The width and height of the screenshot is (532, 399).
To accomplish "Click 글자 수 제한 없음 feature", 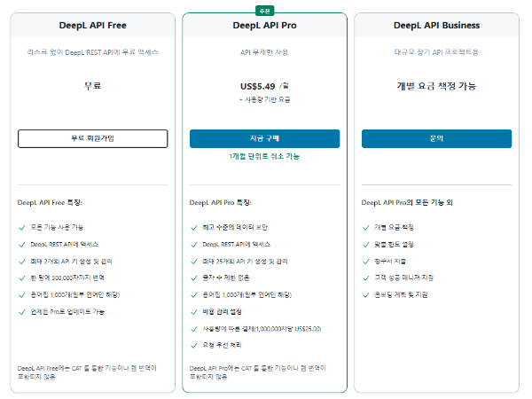I will coord(226,278).
